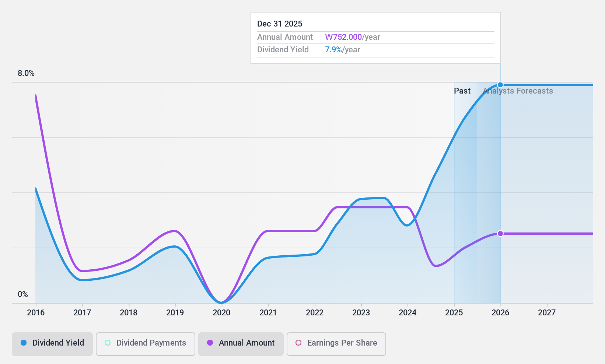Click the 2019 x-axis label
This screenshot has width=605, height=364.
point(175,313)
